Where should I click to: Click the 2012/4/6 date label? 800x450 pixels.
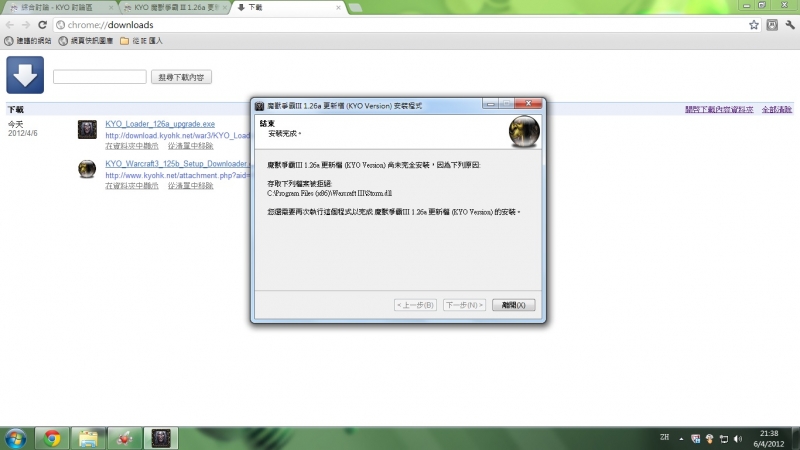point(22,133)
